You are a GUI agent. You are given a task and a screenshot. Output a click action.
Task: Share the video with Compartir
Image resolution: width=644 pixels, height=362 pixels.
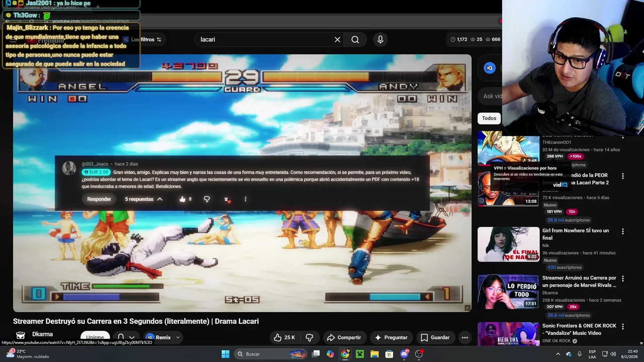tap(344, 337)
